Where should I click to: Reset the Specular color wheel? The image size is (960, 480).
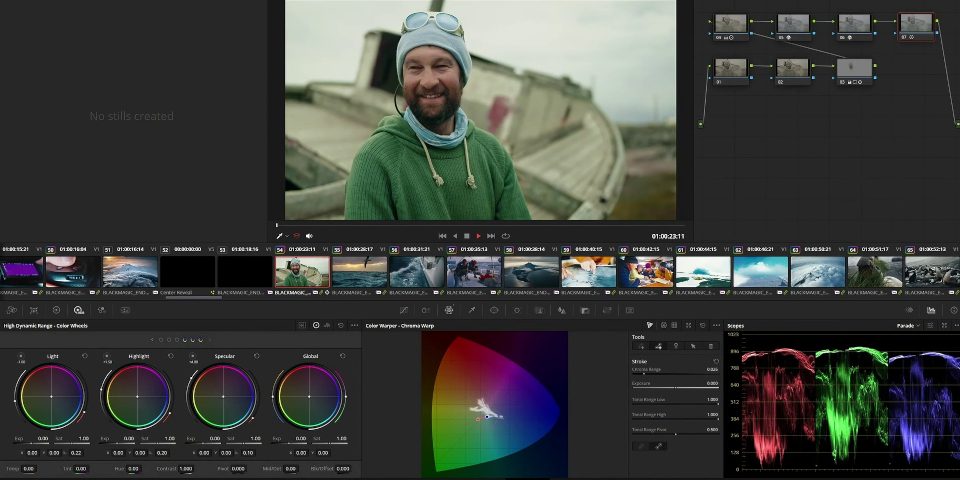coord(256,356)
